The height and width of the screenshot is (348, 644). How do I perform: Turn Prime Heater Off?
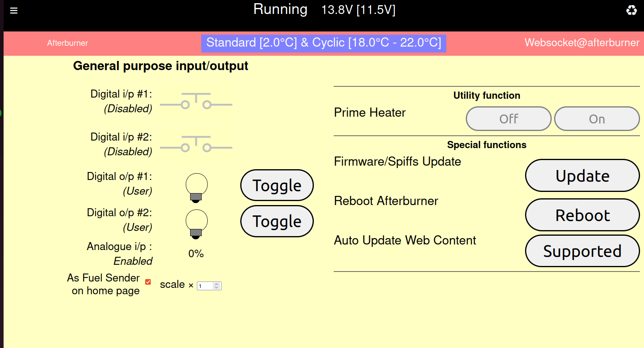pyautogui.click(x=508, y=119)
